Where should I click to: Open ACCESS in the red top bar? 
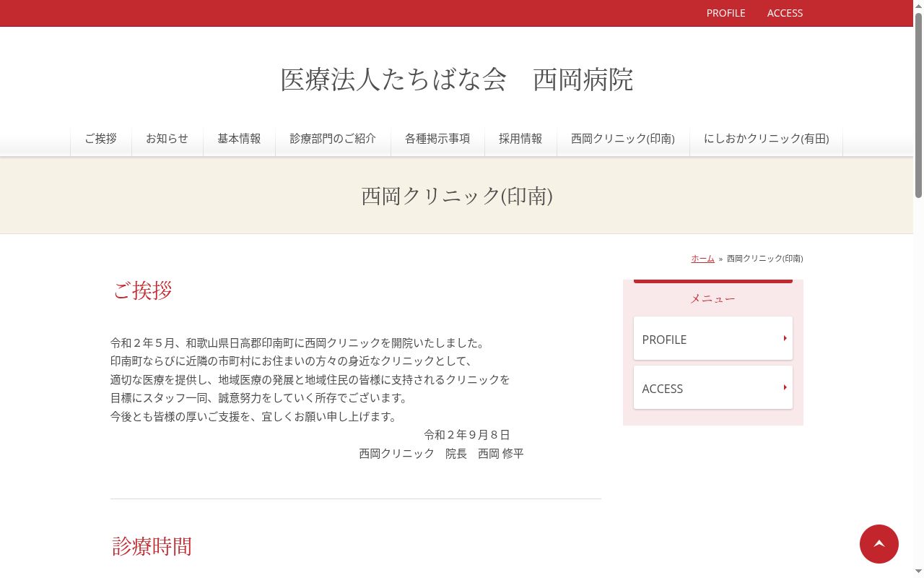point(785,13)
